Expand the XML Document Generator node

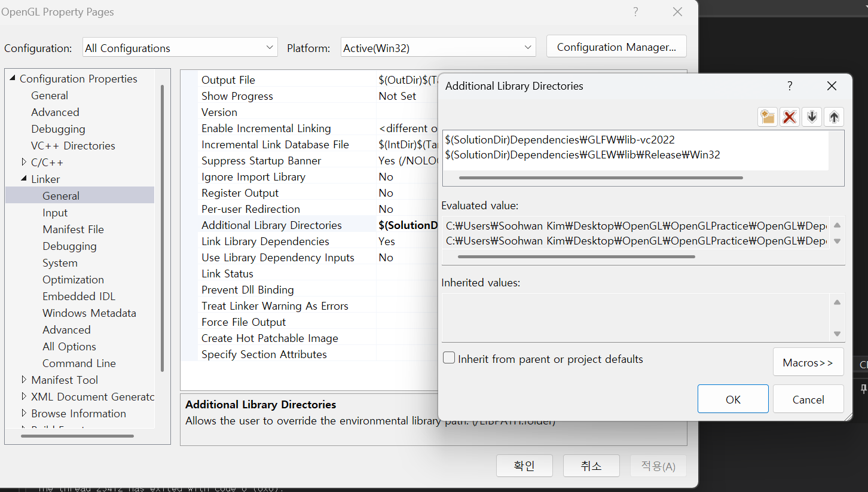[x=24, y=396]
